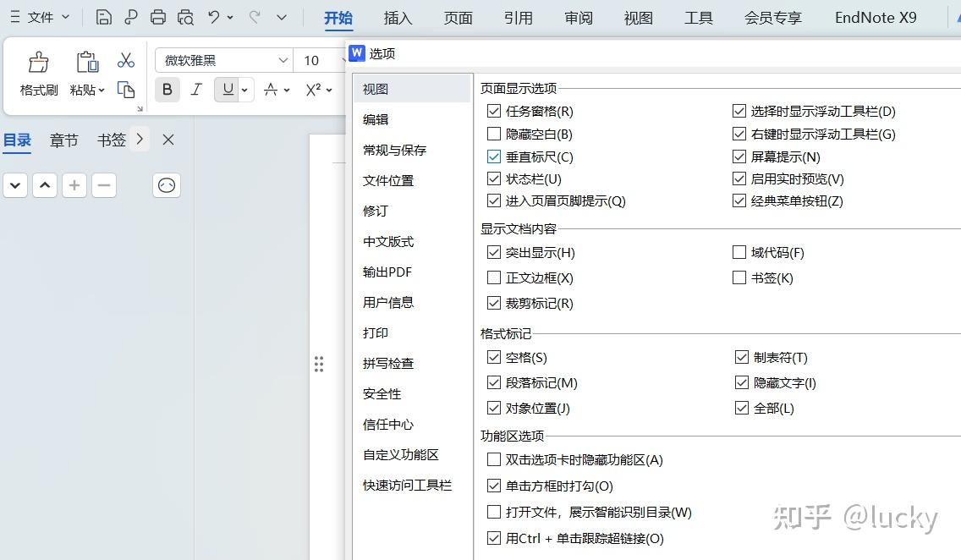Enable 书签(K) checkbox
Screen dimensions: 961x560
tap(739, 277)
